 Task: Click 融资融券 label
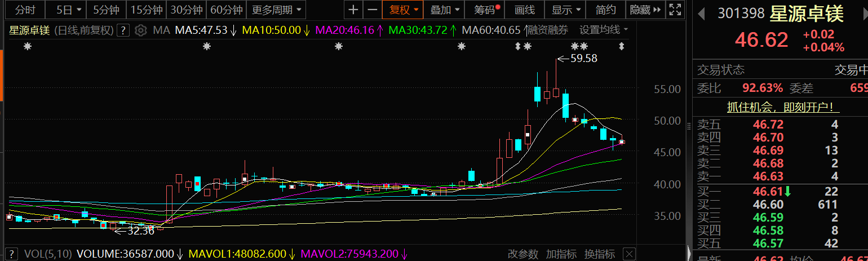pyautogui.click(x=548, y=30)
